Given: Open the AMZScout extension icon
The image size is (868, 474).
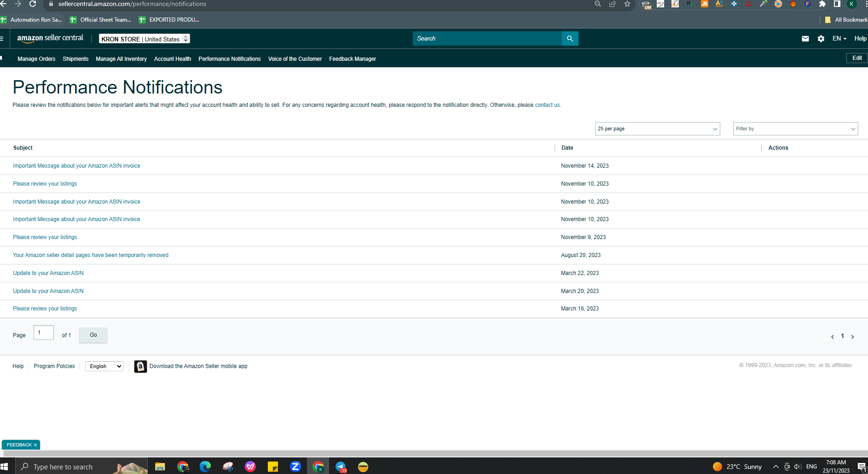Looking at the screenshot, I should pyautogui.click(x=719, y=4).
